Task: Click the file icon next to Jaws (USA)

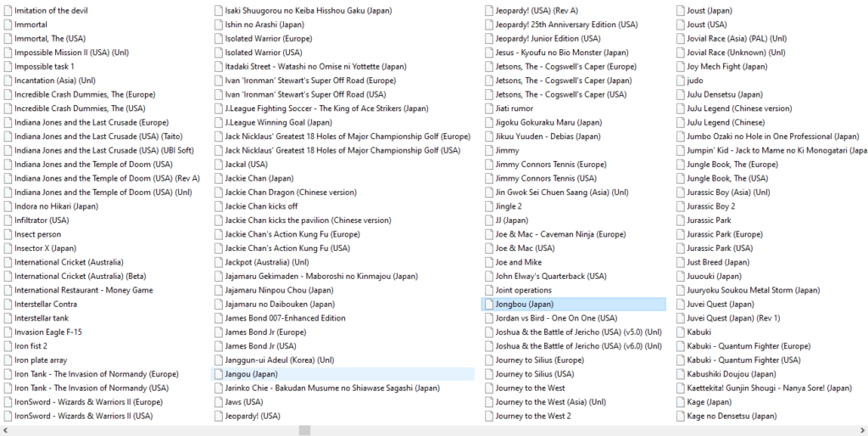Action: tap(218, 402)
